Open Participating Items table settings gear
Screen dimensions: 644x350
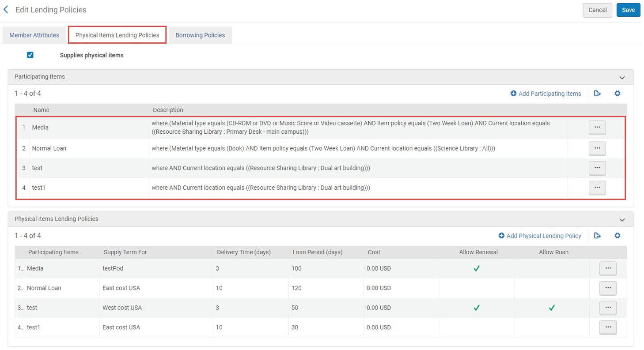point(617,94)
